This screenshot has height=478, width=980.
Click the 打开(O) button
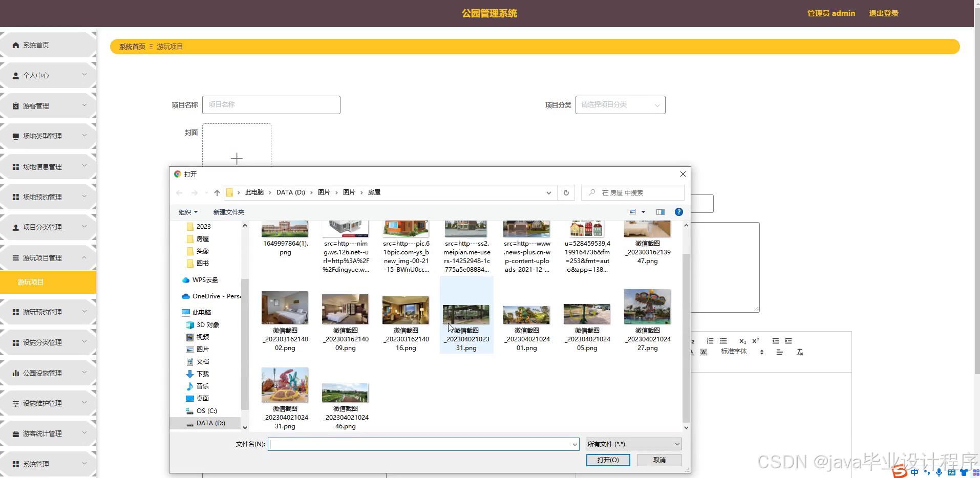tap(608, 460)
